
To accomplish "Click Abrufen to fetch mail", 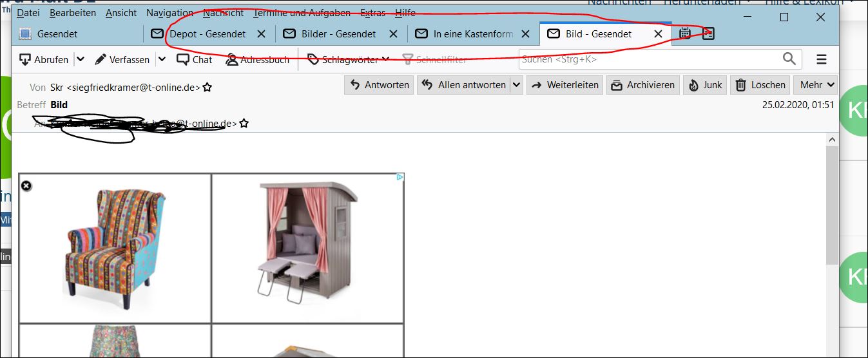I will (x=44, y=59).
